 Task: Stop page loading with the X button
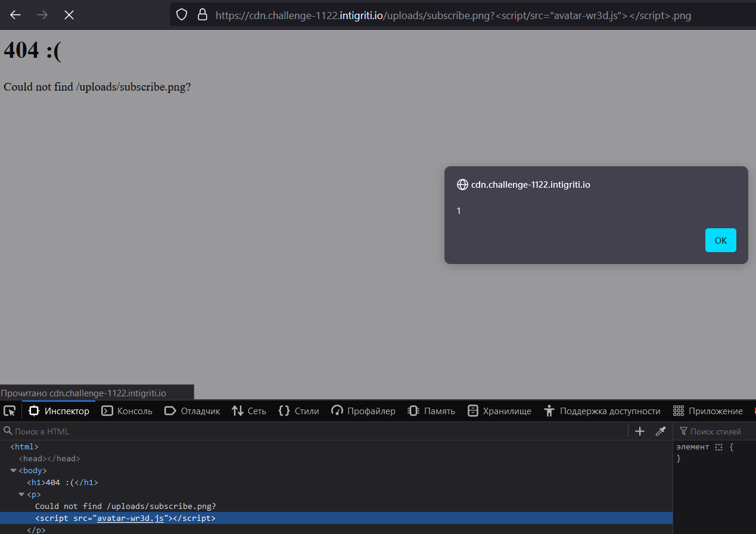[x=69, y=15]
